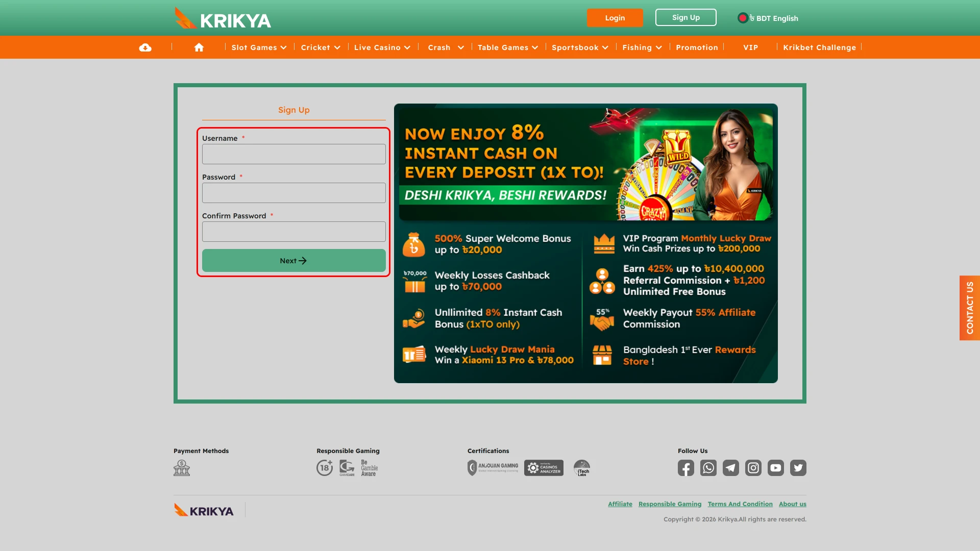The image size is (980, 551).
Task: Click the iTech Labs certification icon
Action: 582,468
